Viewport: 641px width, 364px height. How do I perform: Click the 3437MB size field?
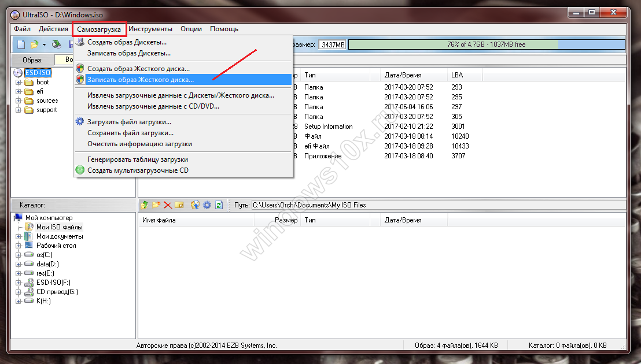click(x=333, y=44)
